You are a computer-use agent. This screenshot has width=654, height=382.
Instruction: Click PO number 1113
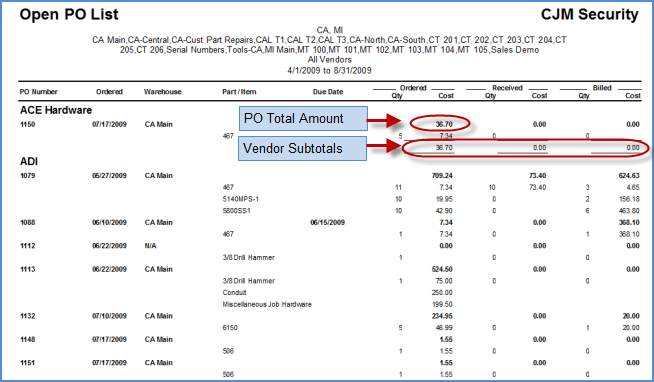(x=28, y=269)
